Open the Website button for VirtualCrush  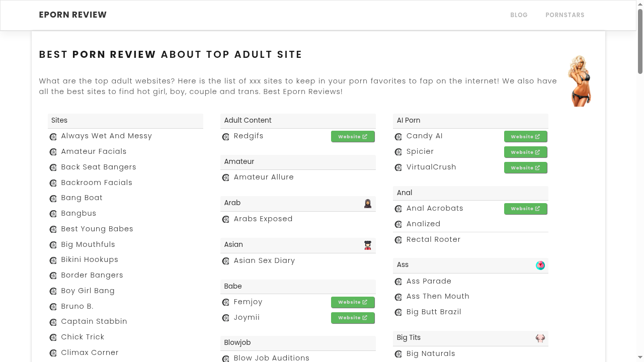pyautogui.click(x=525, y=168)
